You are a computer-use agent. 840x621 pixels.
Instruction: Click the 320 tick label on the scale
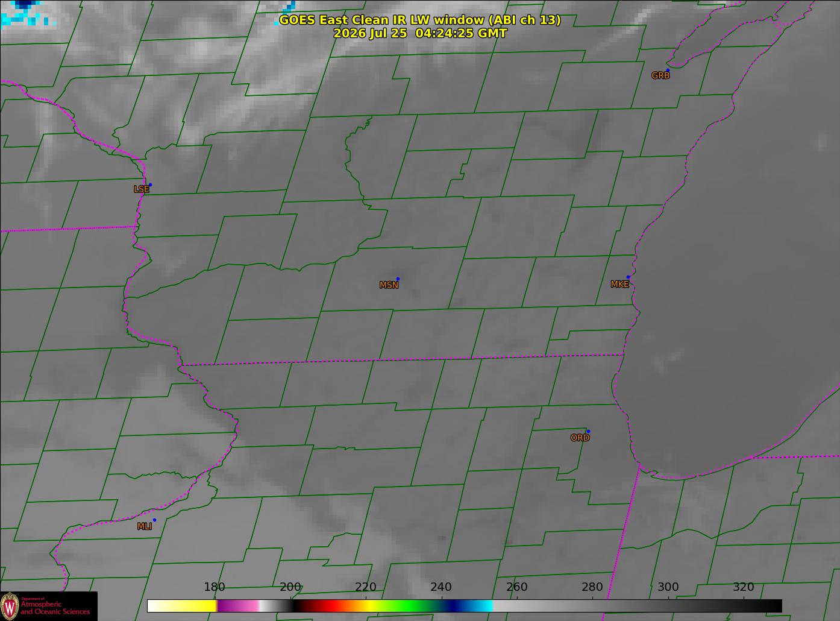743,587
